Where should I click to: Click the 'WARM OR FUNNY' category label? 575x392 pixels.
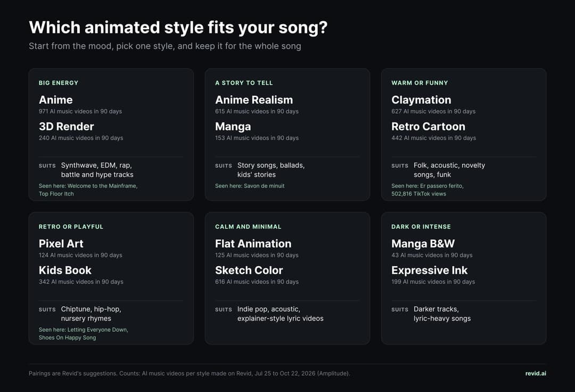[x=420, y=83]
